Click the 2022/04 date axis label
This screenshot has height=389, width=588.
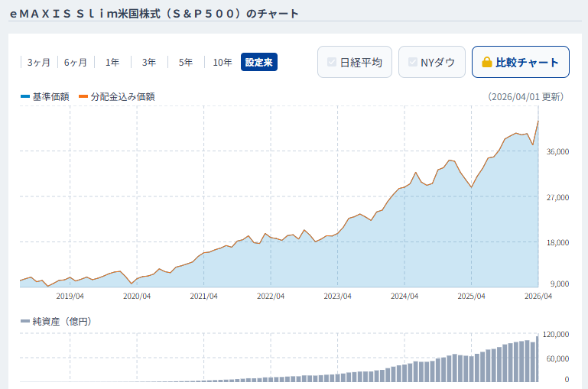point(271,296)
